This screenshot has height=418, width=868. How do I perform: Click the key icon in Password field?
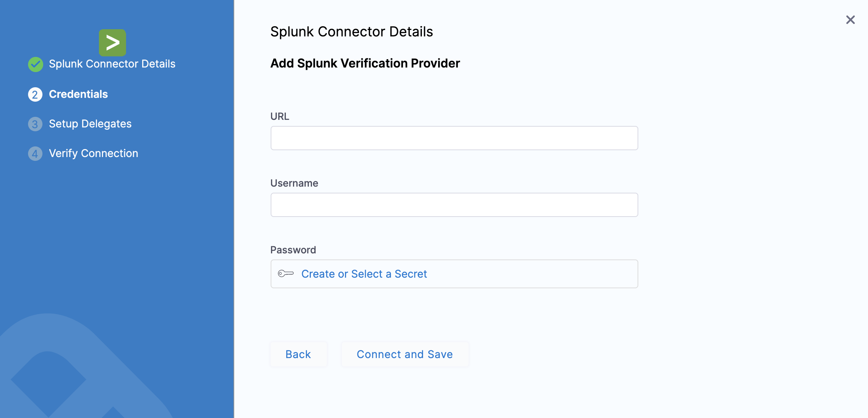[x=285, y=273]
